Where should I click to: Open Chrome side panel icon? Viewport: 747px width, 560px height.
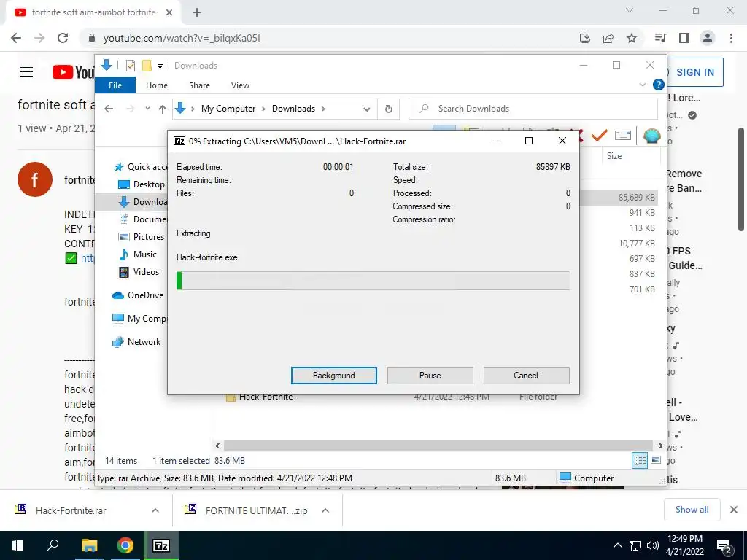tap(684, 38)
